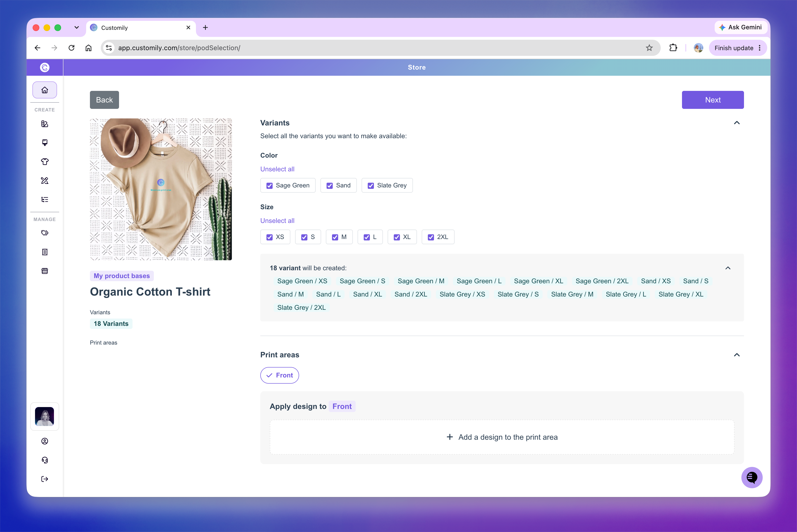Click Unselect all under Size
The height and width of the screenshot is (532, 797).
point(277,221)
